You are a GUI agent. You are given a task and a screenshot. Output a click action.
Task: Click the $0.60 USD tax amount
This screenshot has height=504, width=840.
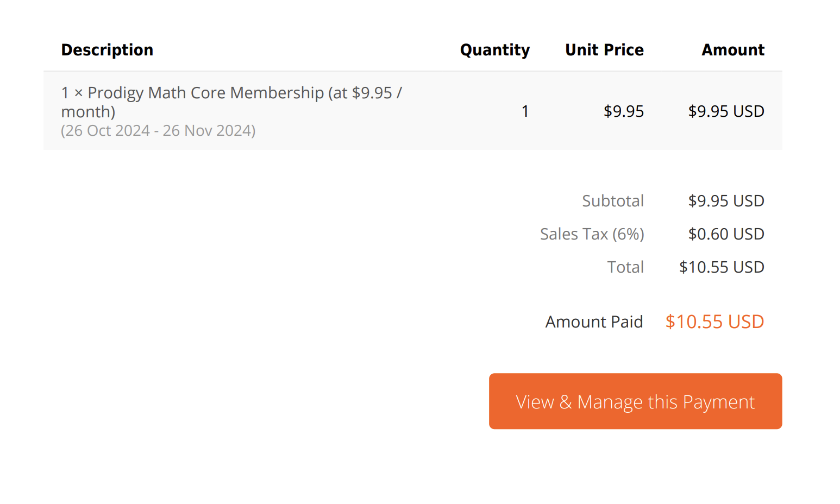(726, 234)
